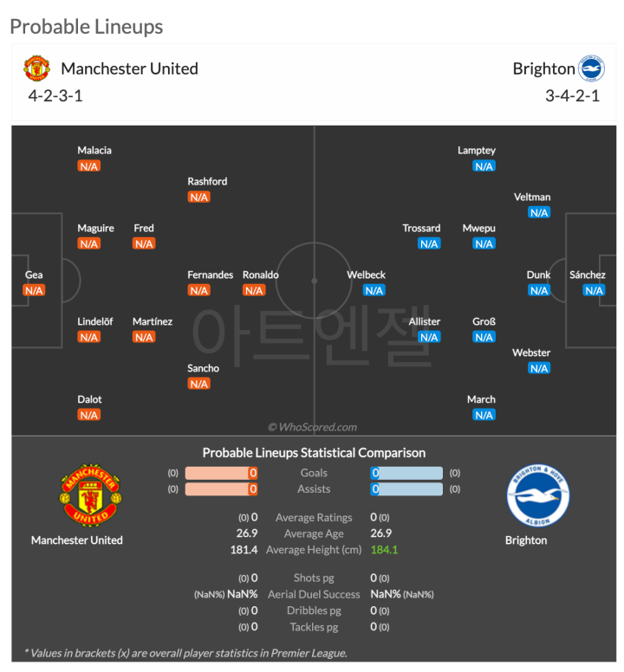This screenshot has height=672, width=624.
Task: Click Ronaldo's N/A rating badge
Action: pos(254,291)
